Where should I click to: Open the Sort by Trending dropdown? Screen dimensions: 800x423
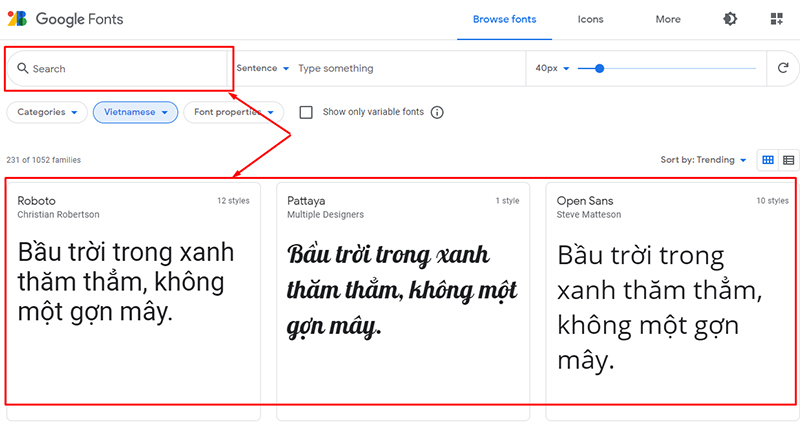[x=703, y=160]
